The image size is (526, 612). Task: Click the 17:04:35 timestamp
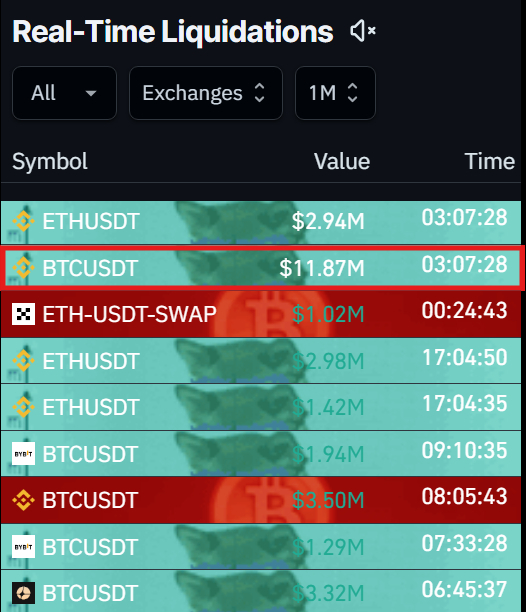coord(465,404)
